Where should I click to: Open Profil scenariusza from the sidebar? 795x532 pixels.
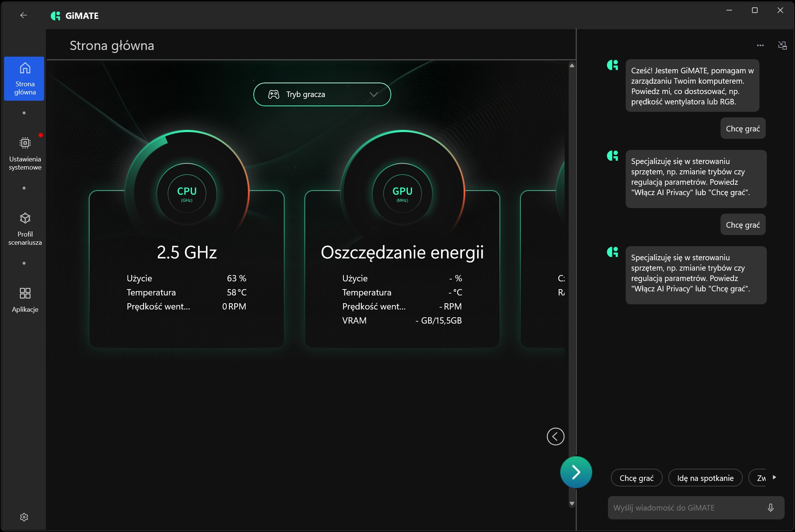coord(25,229)
